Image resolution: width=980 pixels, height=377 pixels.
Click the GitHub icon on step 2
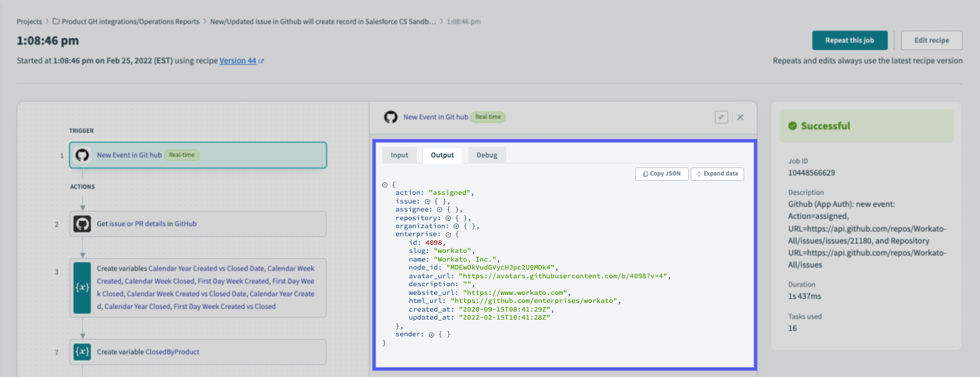click(x=82, y=224)
